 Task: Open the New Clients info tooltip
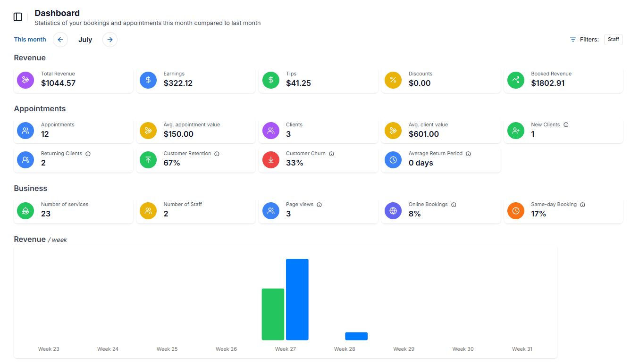point(566,124)
